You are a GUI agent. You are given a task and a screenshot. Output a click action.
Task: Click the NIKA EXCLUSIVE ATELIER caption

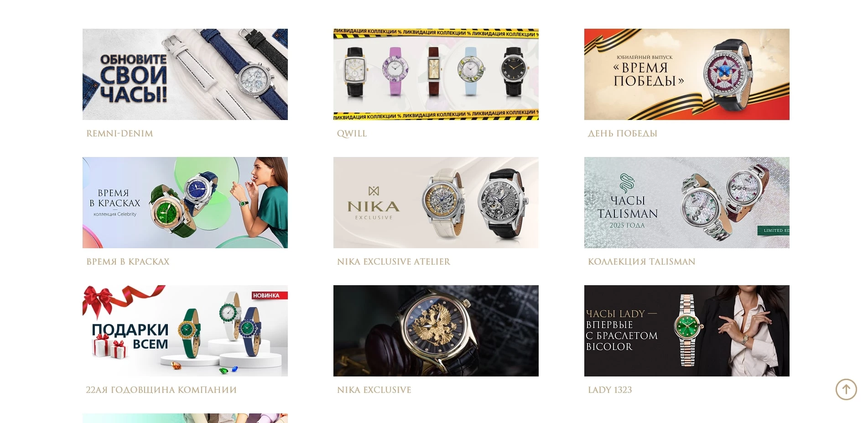coord(394,261)
